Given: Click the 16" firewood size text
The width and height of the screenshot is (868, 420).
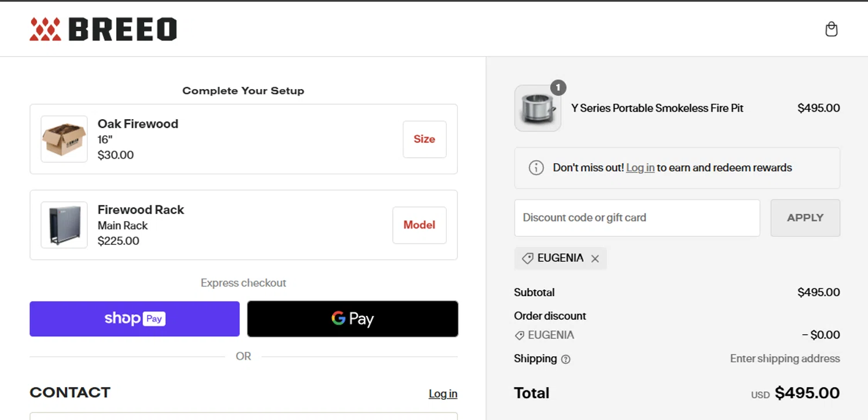Looking at the screenshot, I should point(105,140).
